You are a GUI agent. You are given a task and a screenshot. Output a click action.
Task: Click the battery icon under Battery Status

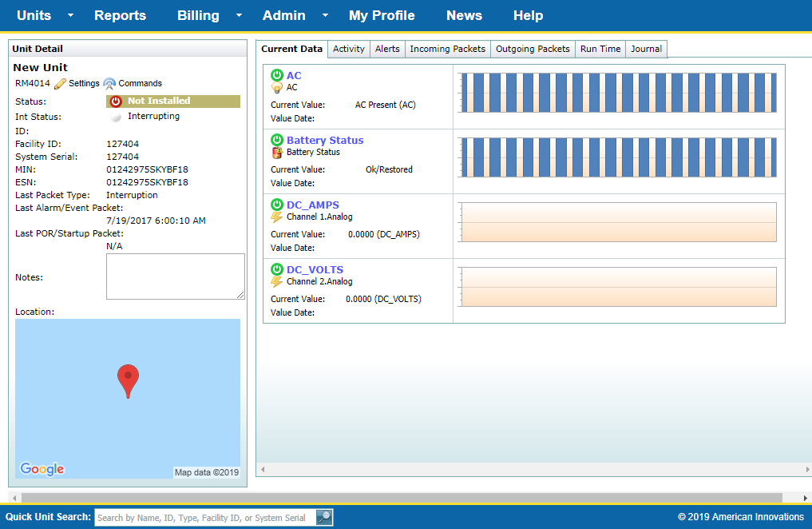[277, 153]
